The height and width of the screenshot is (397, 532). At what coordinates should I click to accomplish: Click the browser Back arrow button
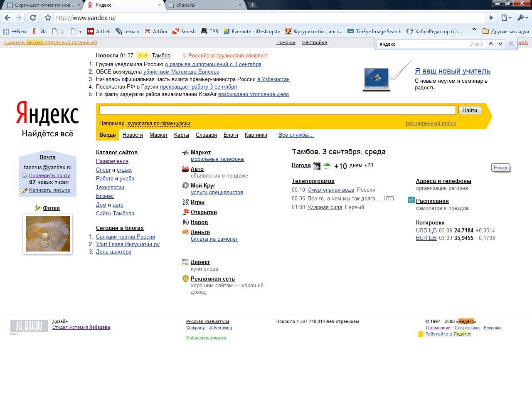pos(7,17)
